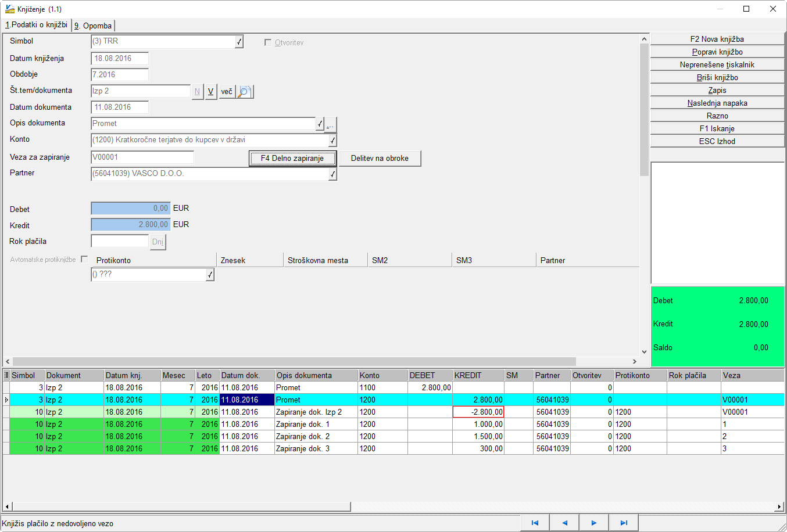Image resolution: width=787 pixels, height=532 pixels.
Task: Toggle the Otvoritev checkbox
Action: click(268, 42)
